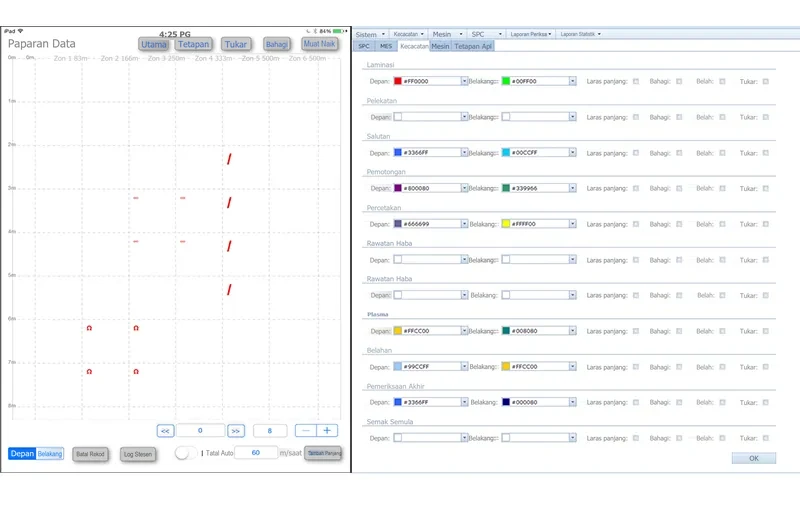Click the Tambah Panjang button

tap(323, 453)
